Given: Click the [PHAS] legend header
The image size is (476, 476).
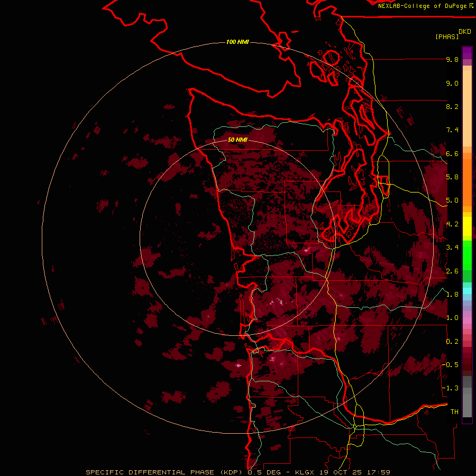Looking at the screenshot, I should click(447, 36).
